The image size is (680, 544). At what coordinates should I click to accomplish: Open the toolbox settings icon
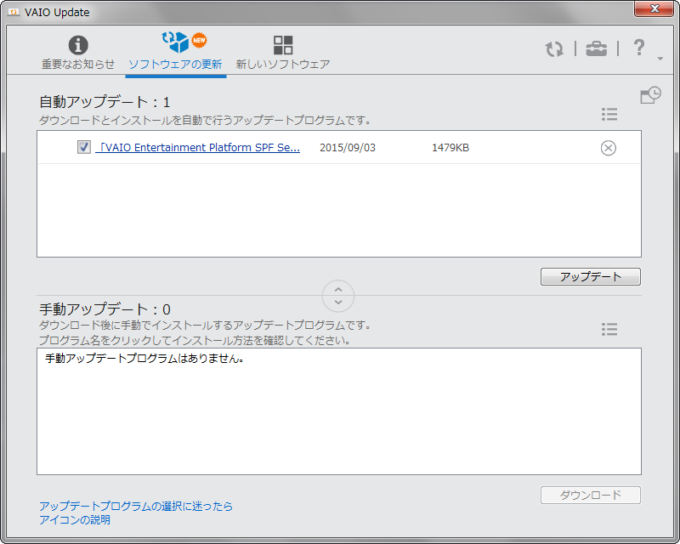click(596, 49)
